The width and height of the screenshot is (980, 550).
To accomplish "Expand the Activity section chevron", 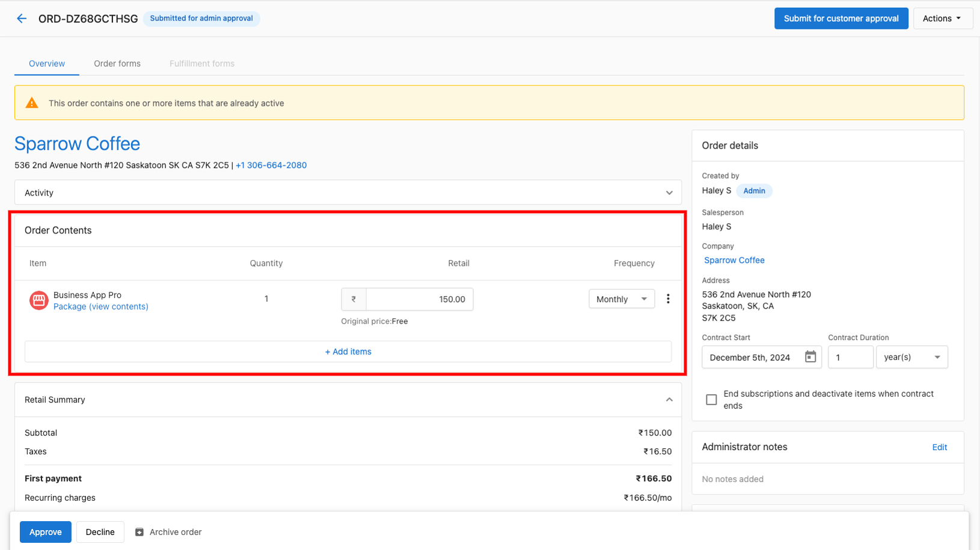I will [669, 193].
